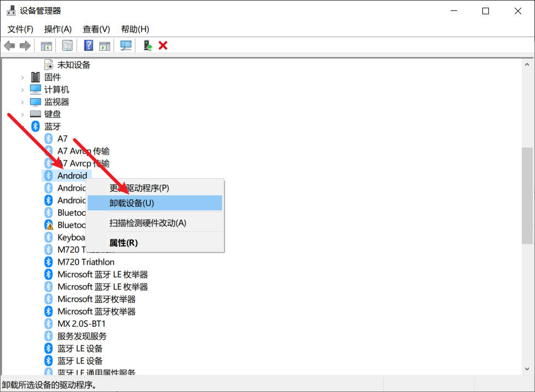Choose 卸载设备(U) in context menu
This screenshot has width=535, height=392.
pyautogui.click(x=155, y=203)
